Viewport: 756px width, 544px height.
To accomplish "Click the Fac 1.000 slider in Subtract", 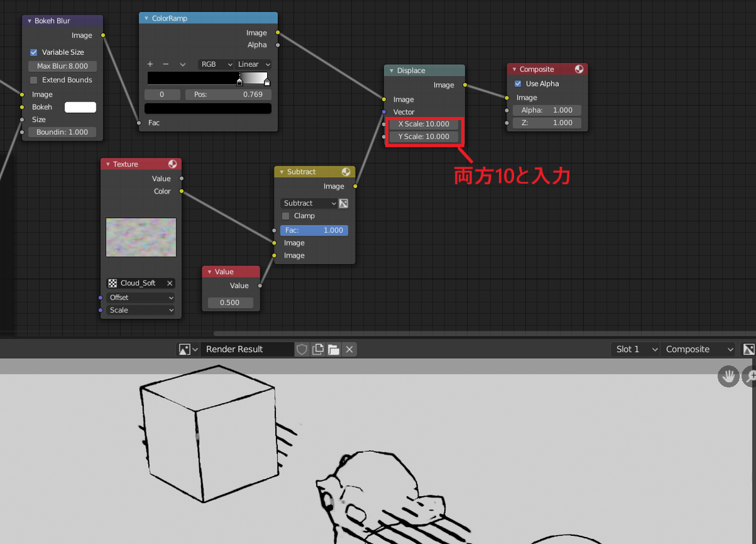I will 314,231.
